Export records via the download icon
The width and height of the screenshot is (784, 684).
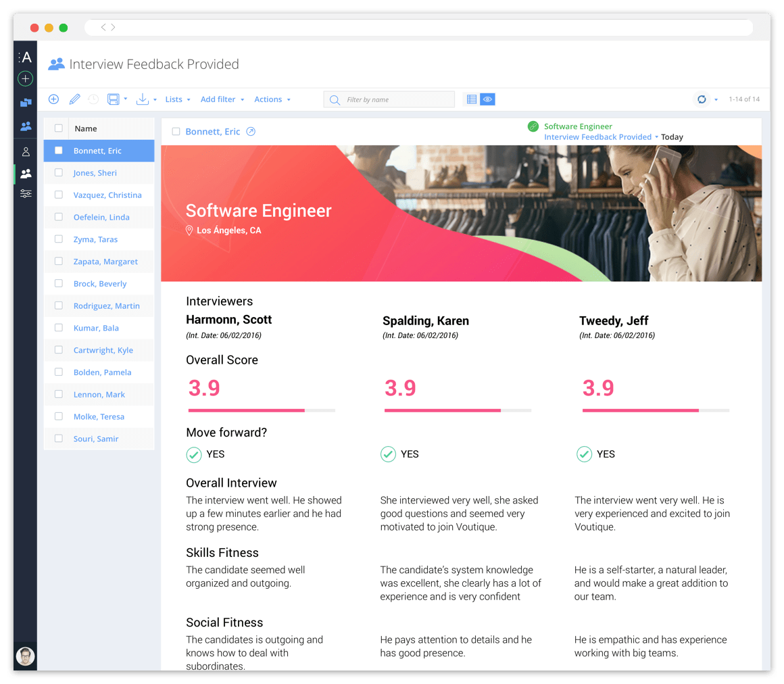143,99
